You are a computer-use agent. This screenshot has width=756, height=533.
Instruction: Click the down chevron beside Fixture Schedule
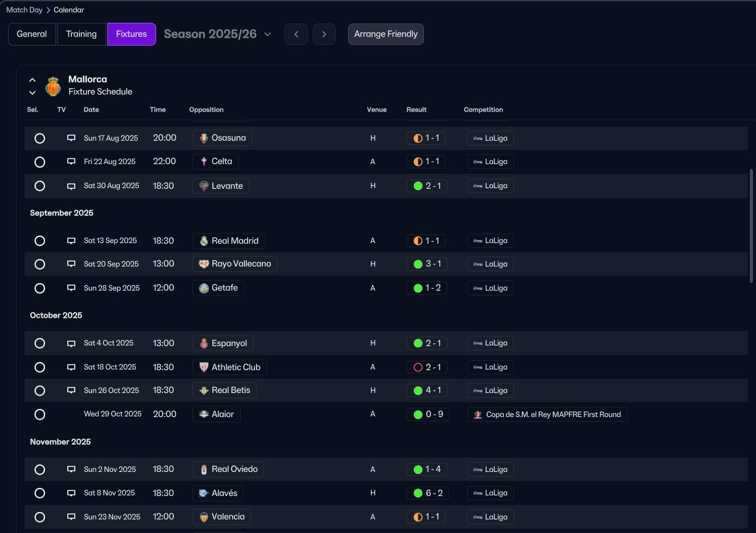click(x=33, y=93)
